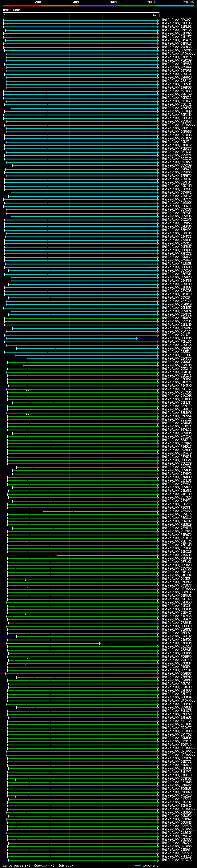Viewport: 197px width, 868px height.
Task: Open the UniRef100_Q1HVA0 hit
Action: [x=177, y=33]
